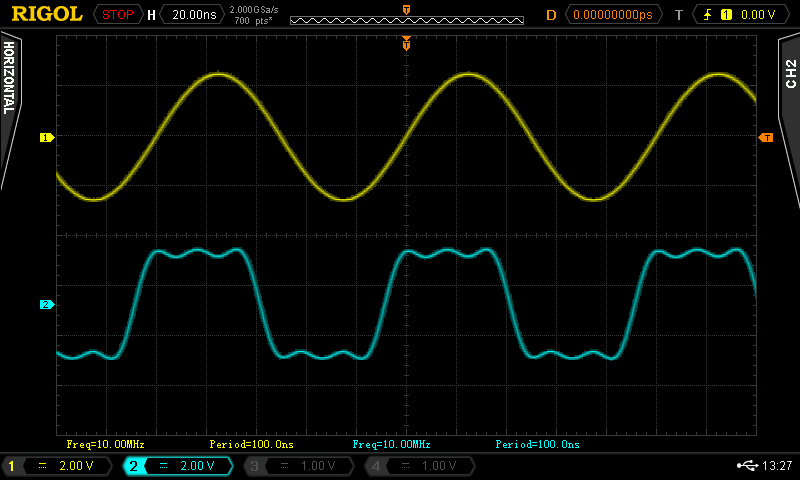Image resolution: width=800 pixels, height=480 pixels.
Task: Open the CH2 side tab
Action: pos(790,74)
